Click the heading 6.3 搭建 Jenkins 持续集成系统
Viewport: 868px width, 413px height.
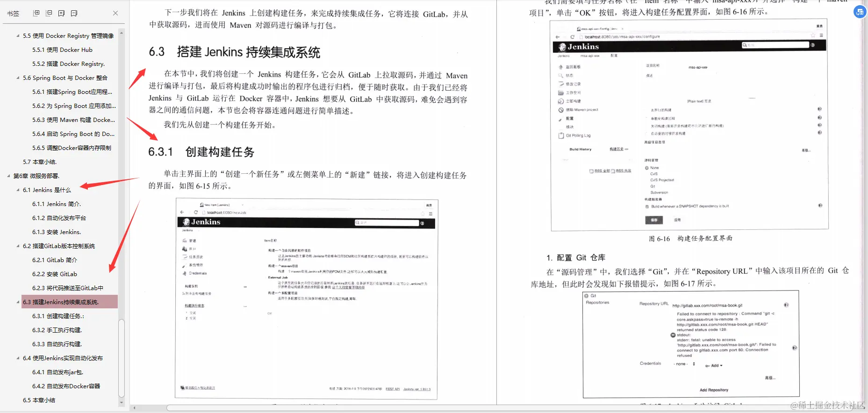(235, 52)
